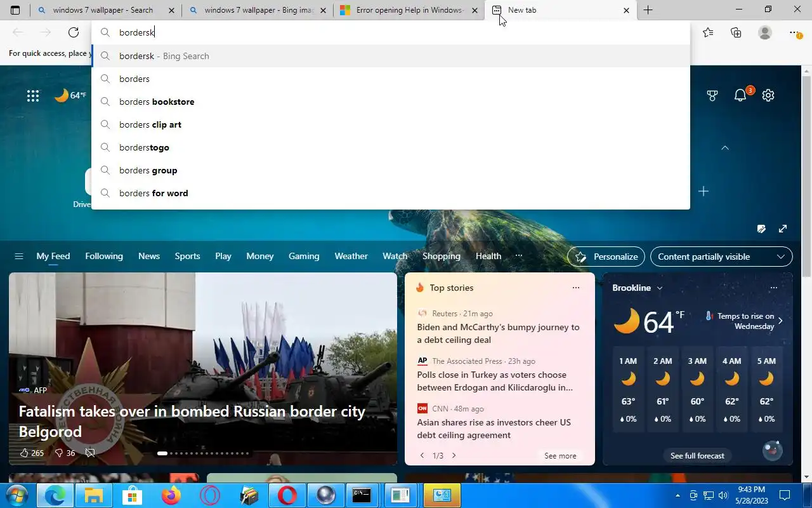
Task: Open the volume icon in tray
Action: [723, 495]
